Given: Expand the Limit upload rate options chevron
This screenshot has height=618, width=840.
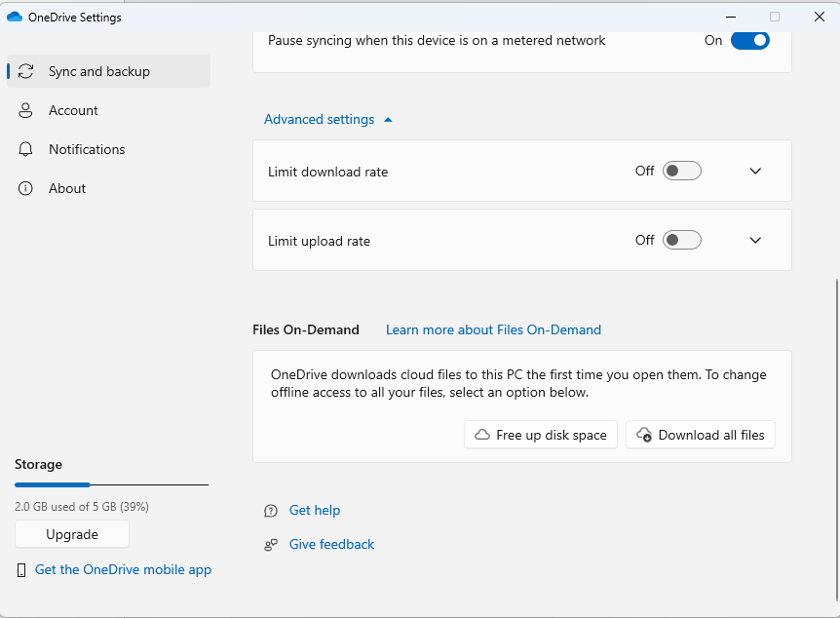Looking at the screenshot, I should [x=755, y=240].
